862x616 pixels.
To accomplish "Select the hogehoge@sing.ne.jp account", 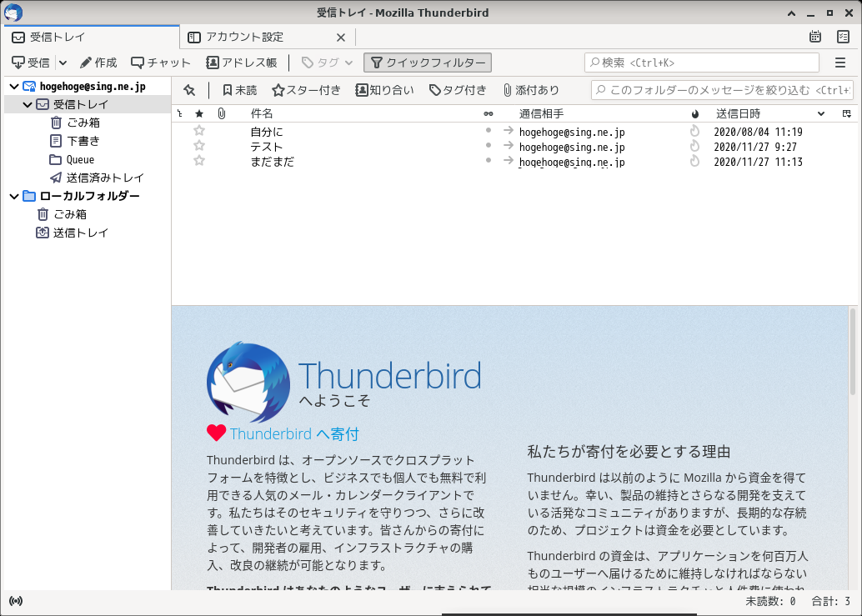I will pos(93,86).
